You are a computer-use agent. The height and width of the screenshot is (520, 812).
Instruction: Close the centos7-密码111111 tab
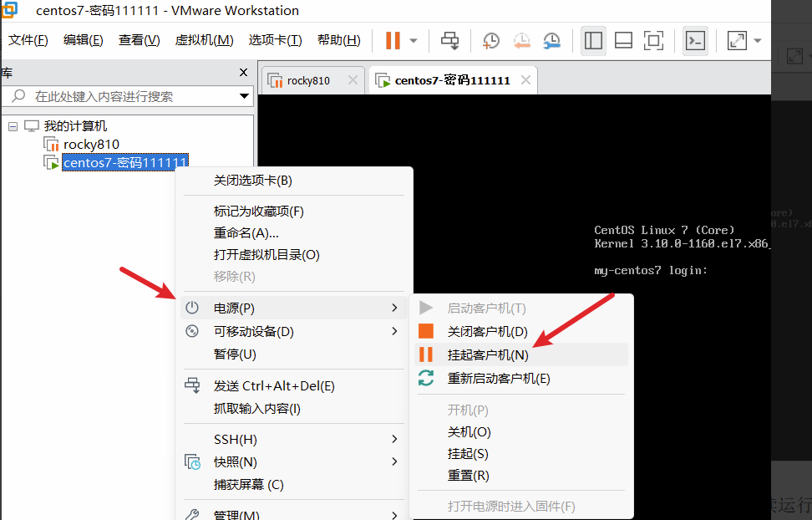[525, 80]
